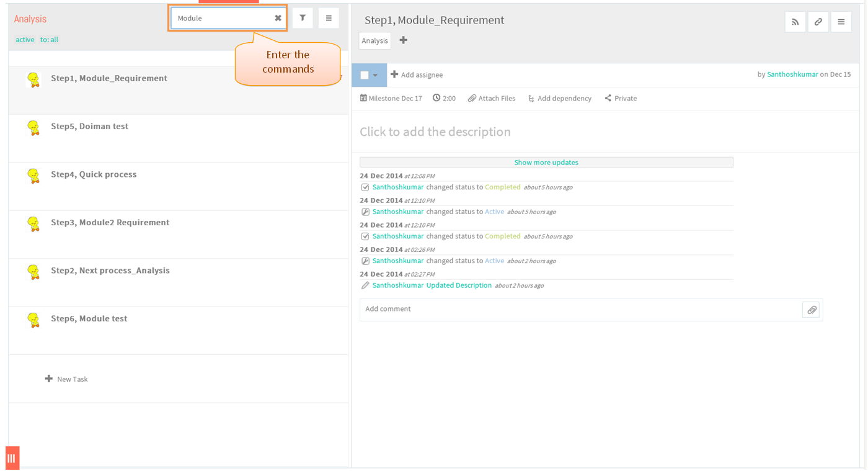Click Attach Files
Screen dimensions: 868x471
(492, 98)
